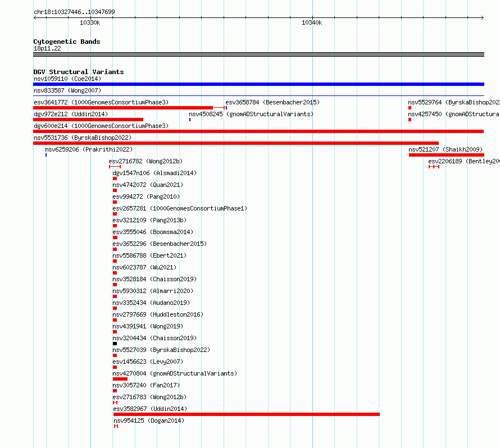Click nsv3528184 (Chaisson2019) label
The image size is (500, 448).
point(154,279)
